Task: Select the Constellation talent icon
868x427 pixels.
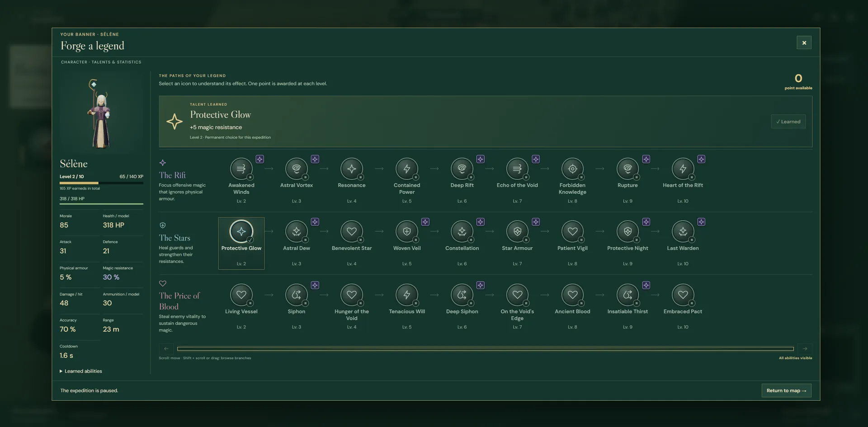Action: click(462, 232)
